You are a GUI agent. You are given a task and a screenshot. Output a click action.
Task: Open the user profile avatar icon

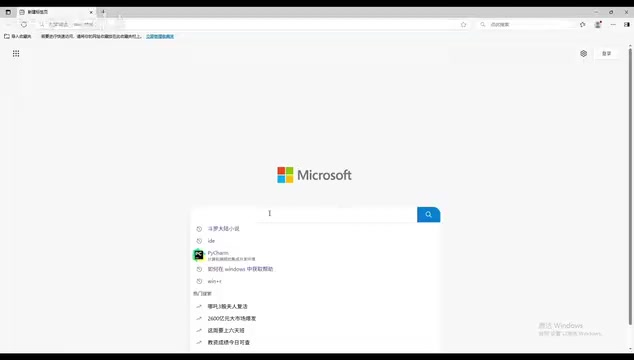pyautogui.click(x=598, y=25)
